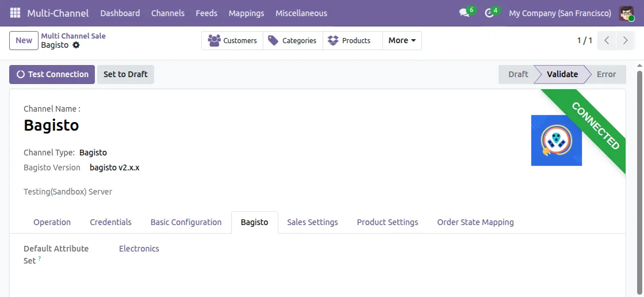Open Customers smart button
Viewport: 644px width, 297px height.
(x=232, y=41)
